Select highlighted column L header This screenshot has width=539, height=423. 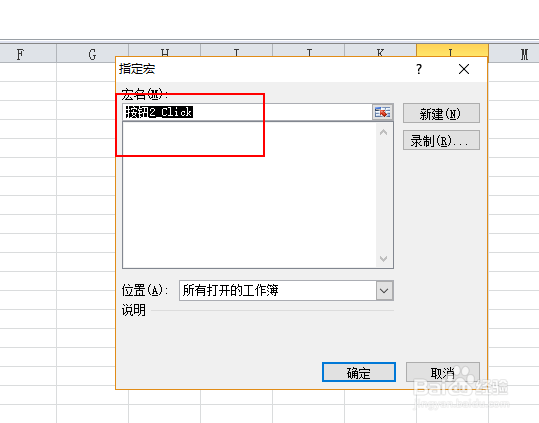tap(452, 50)
